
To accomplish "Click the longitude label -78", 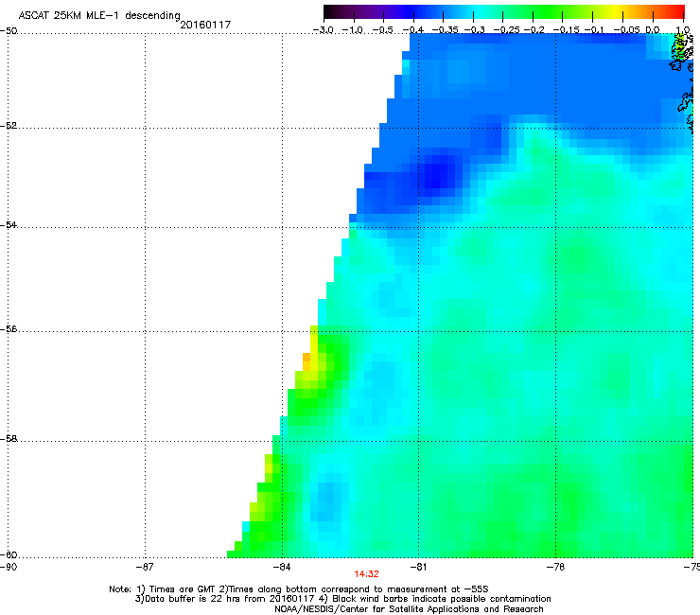I will point(555,567).
